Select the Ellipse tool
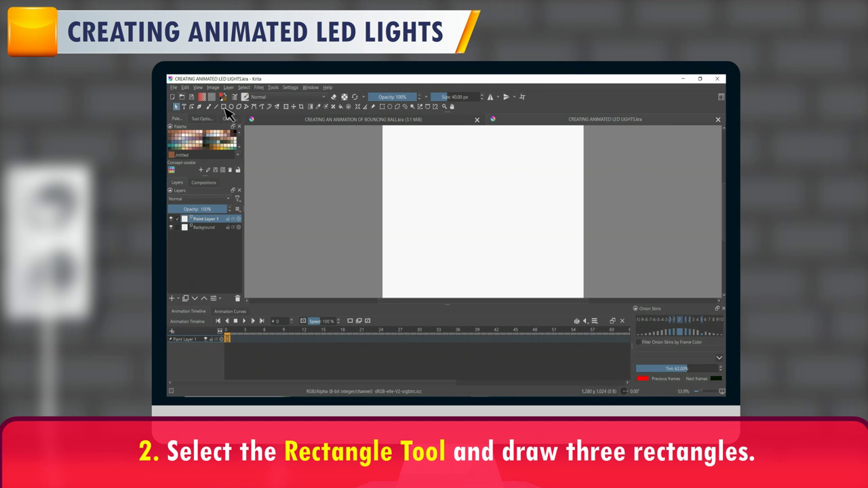This screenshot has height=488, width=868. point(231,106)
